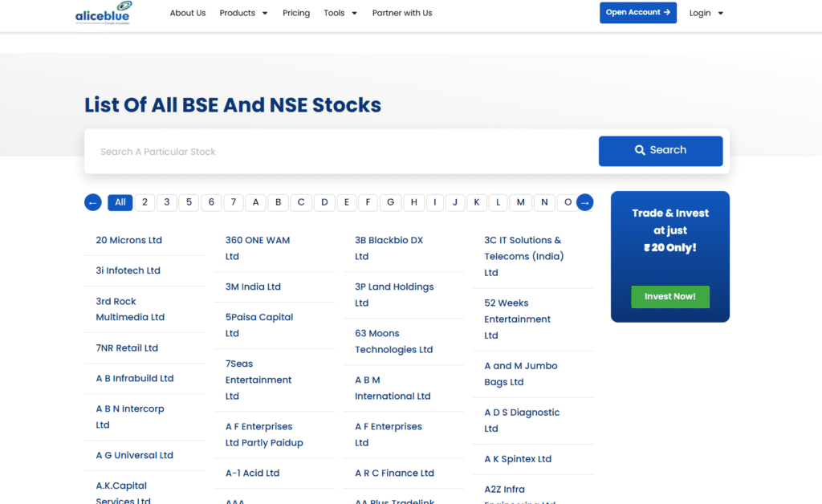Screen dimensions: 822x504
Task: Filter stocks by letter A
Action: click(x=256, y=202)
